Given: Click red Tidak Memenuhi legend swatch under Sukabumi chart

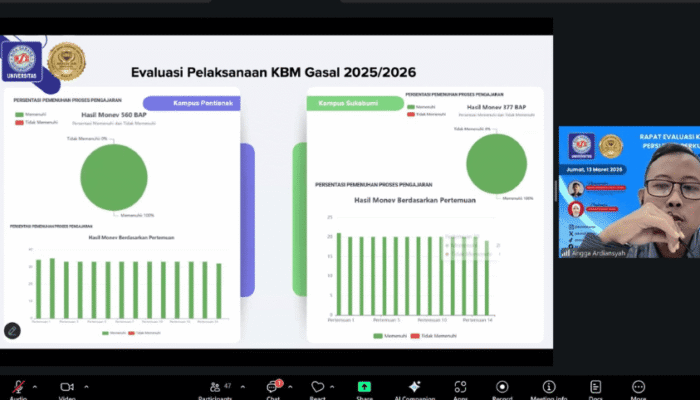Looking at the screenshot, I should tap(415, 336).
